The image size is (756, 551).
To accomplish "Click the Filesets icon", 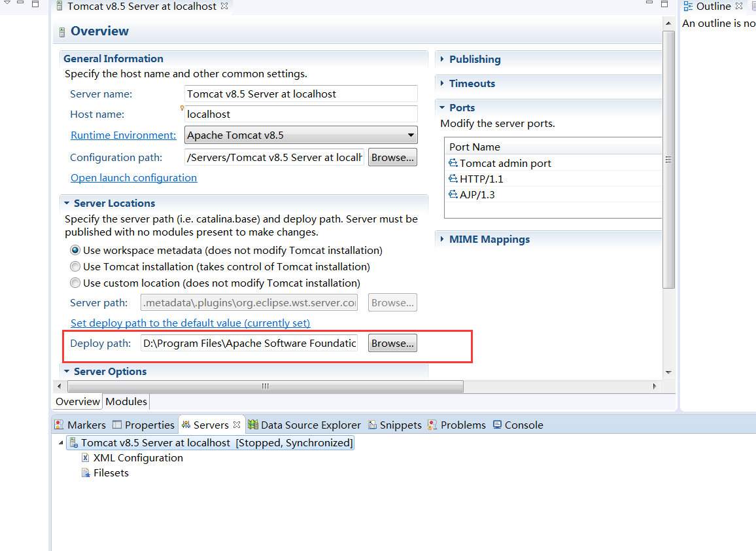I will 85,473.
